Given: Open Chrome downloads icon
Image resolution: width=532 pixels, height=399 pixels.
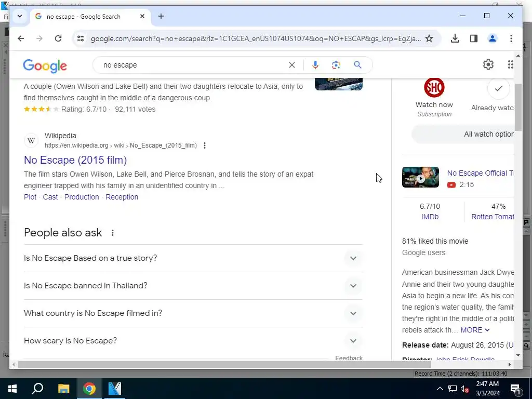Looking at the screenshot, I should coord(455,38).
